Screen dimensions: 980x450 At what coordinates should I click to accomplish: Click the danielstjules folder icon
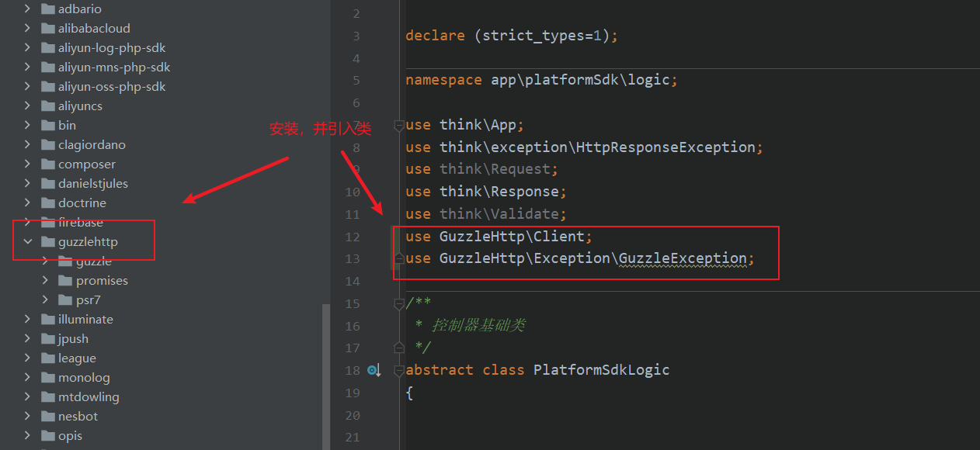click(x=47, y=183)
